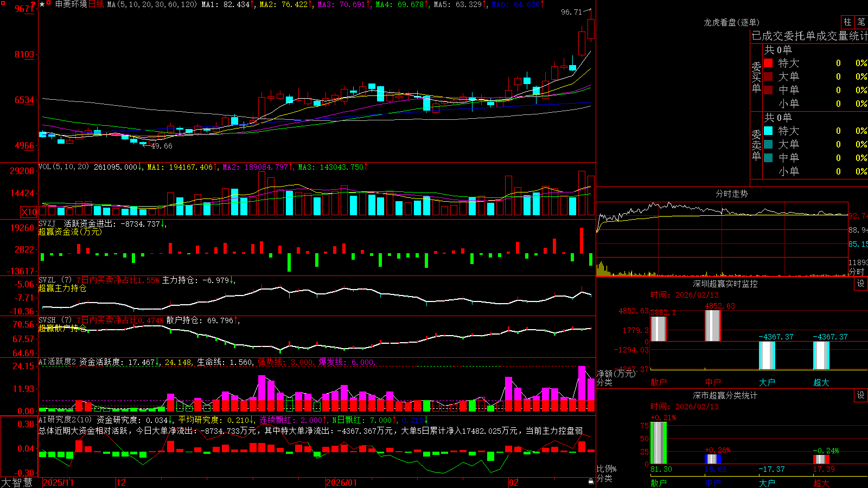Click the red gear icon next to the star
The image size is (868, 488).
point(49,3)
